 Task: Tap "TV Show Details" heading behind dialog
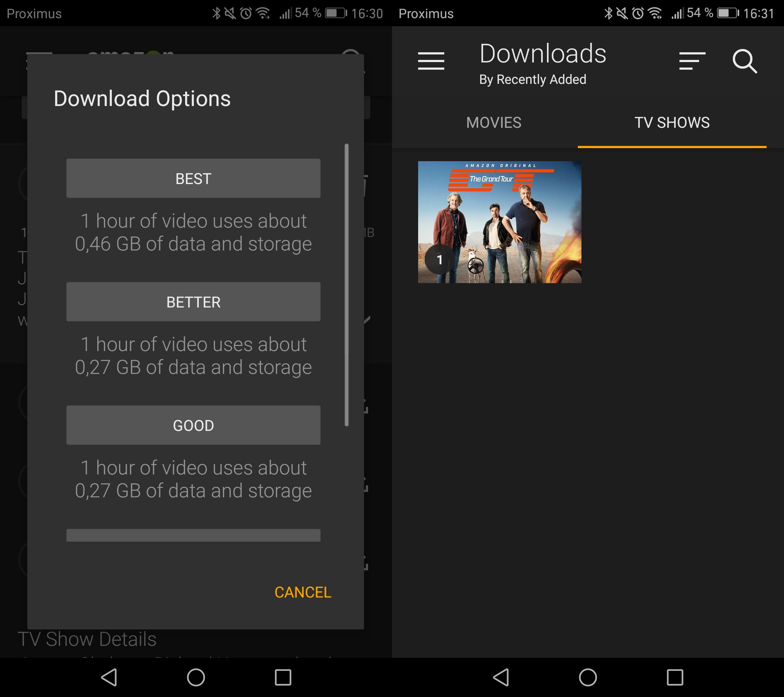tap(87, 639)
